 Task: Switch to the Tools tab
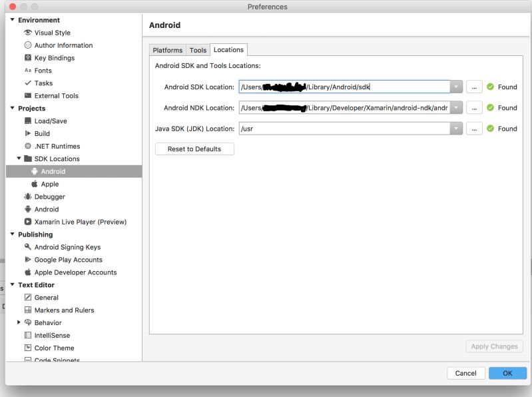click(x=198, y=50)
